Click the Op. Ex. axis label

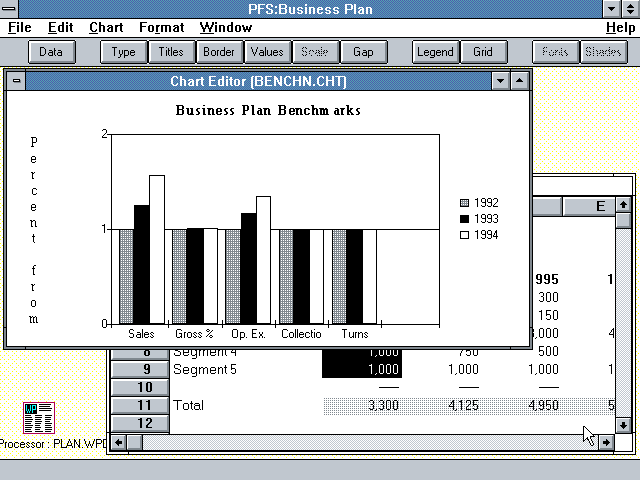[248, 334]
